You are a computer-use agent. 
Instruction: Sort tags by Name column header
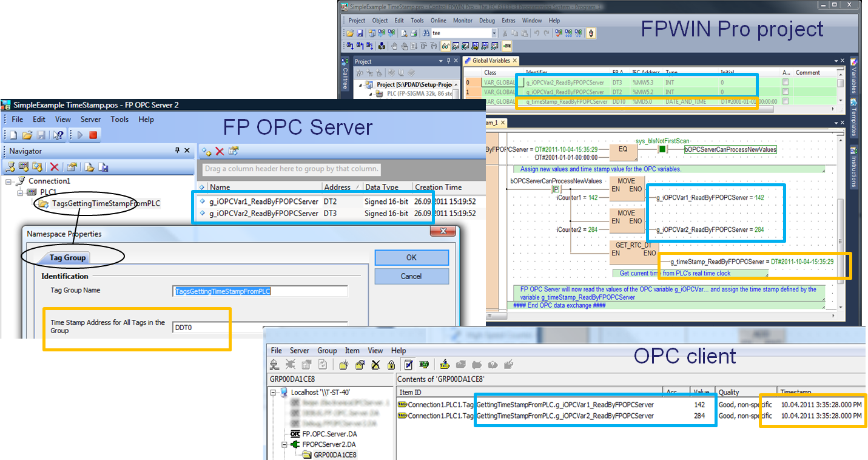pyautogui.click(x=264, y=187)
